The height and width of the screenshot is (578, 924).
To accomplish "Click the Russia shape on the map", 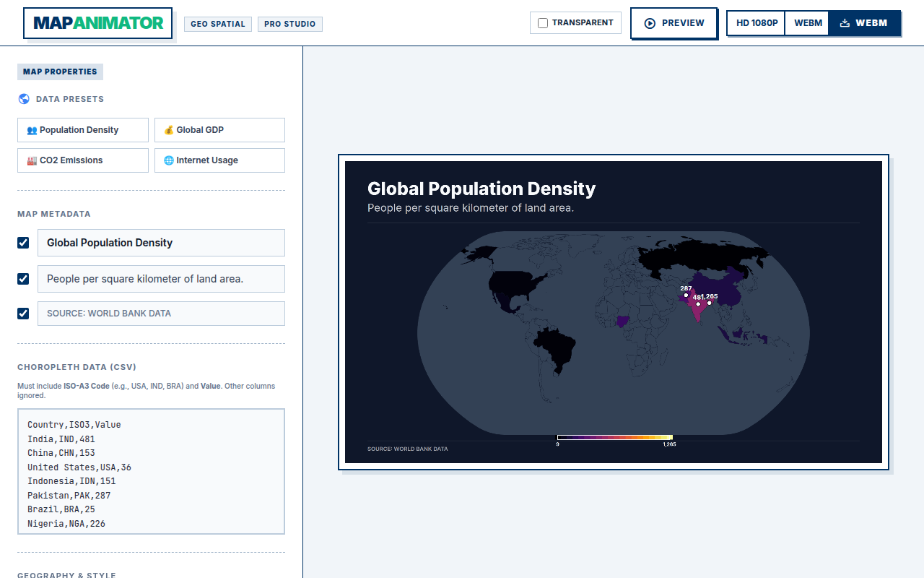I will pos(704,256).
